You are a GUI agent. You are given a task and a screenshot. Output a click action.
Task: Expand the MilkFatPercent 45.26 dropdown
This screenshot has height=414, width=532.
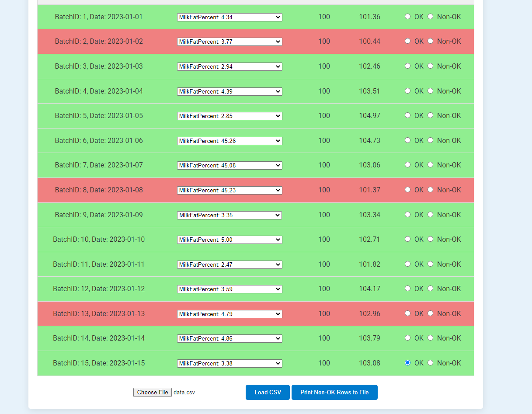click(229, 141)
